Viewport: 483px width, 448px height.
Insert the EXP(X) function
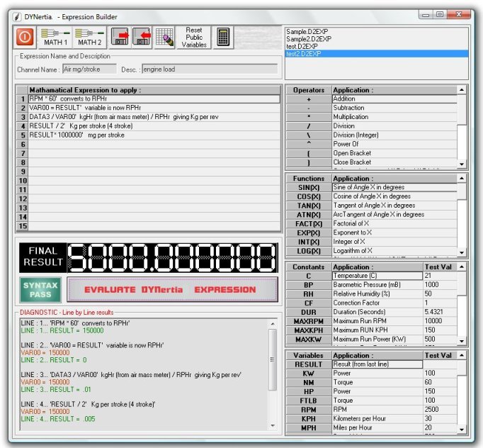pyautogui.click(x=309, y=233)
